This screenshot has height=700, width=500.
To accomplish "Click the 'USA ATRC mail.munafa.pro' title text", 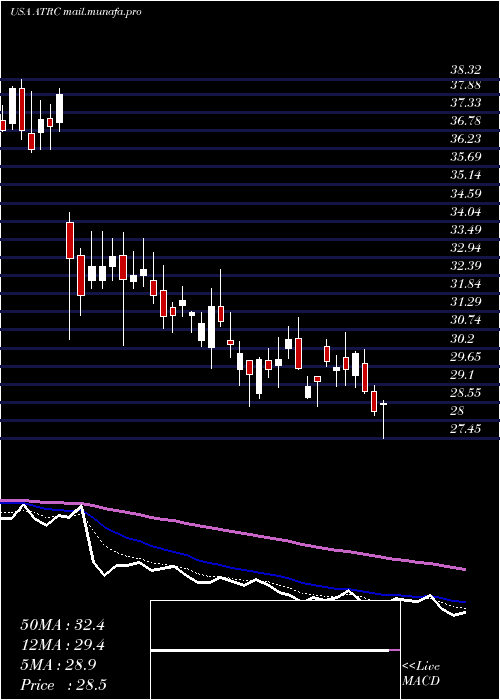I will tap(76, 12).
